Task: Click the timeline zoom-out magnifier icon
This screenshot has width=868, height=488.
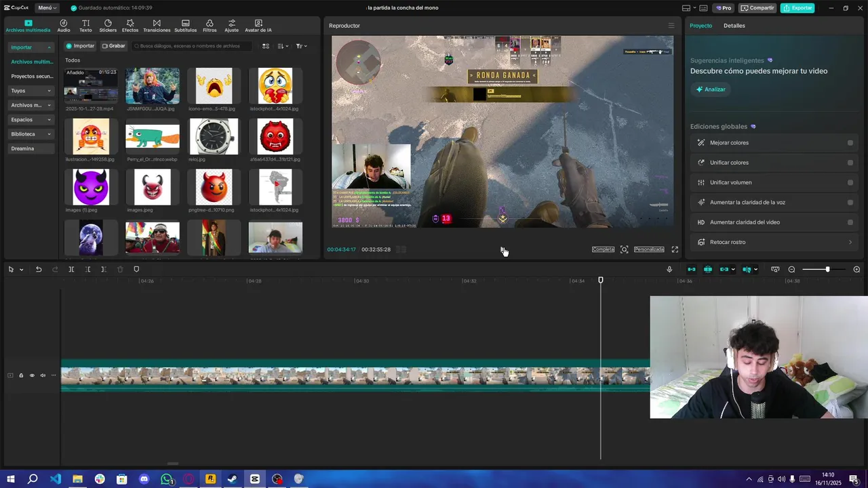Action: point(791,269)
